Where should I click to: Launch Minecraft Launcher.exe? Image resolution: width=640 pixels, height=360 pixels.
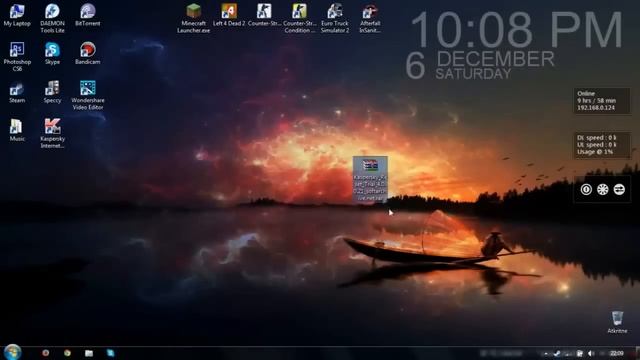pos(193,18)
